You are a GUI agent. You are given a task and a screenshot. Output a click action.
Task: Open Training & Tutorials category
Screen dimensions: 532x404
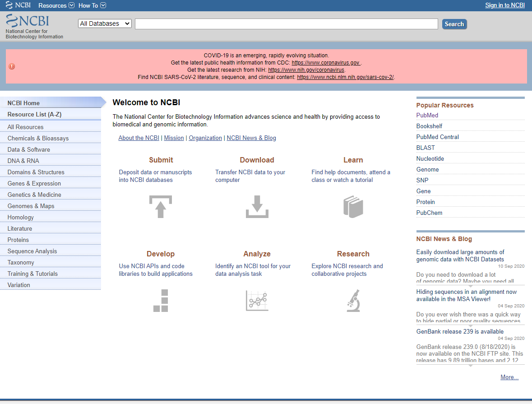[x=51, y=274]
